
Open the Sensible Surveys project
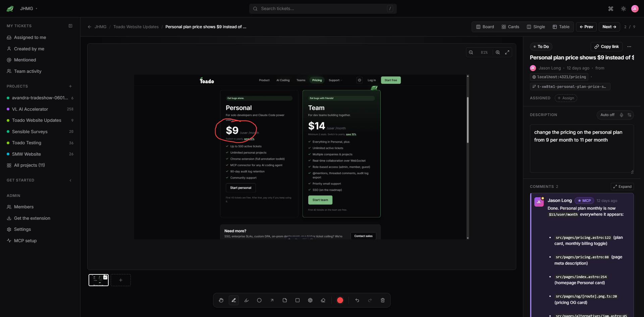[40, 131]
